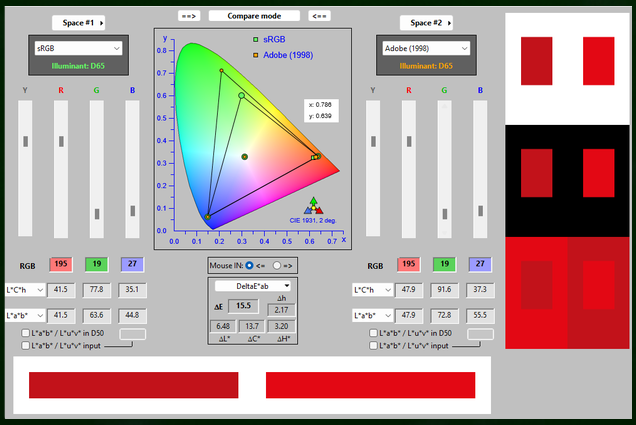Image resolution: width=636 pixels, height=425 pixels.
Task: Click Space #1 G slider handle
Action: click(x=97, y=214)
